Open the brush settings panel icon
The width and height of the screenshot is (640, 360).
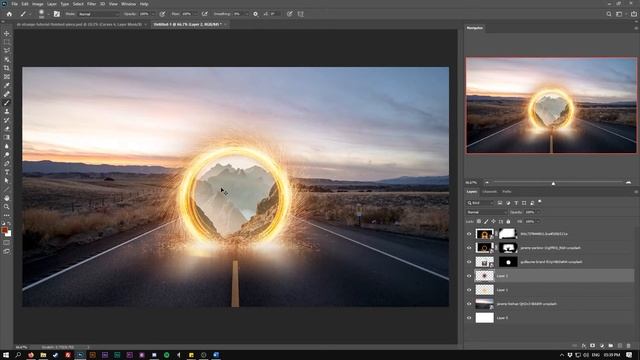tap(57, 14)
